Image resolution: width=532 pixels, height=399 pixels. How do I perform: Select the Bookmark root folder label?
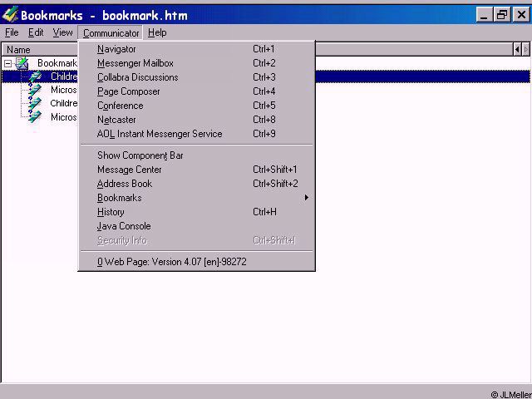point(57,63)
